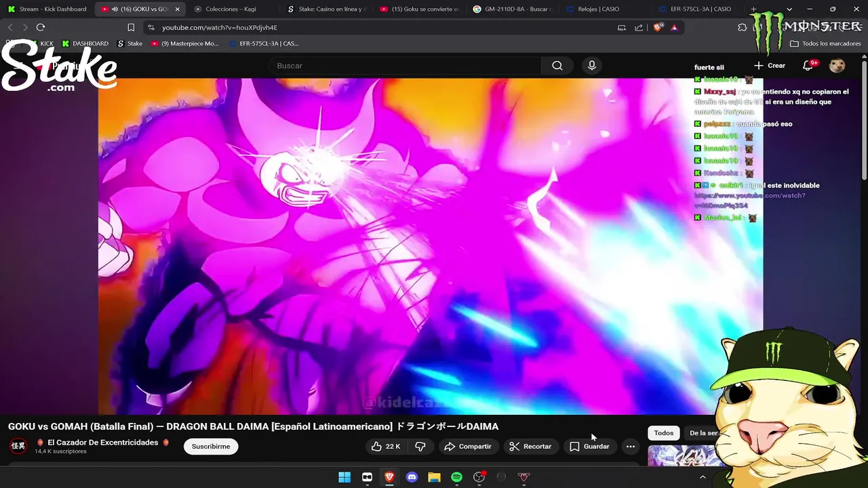Open the Brave Shields lion icon

click(x=658, y=28)
